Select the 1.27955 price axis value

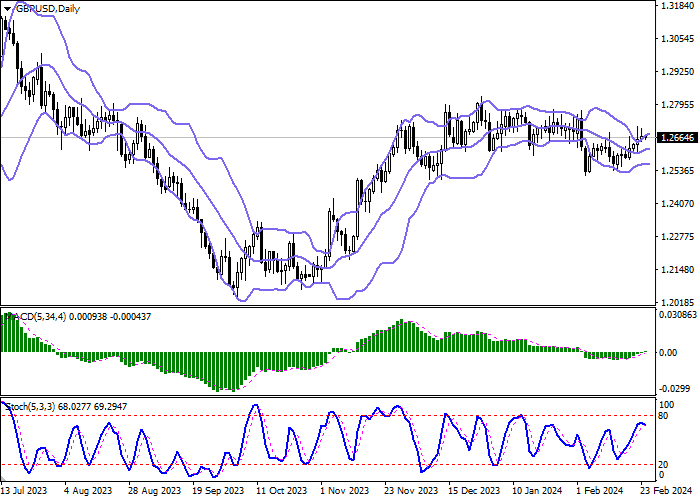[x=678, y=105]
